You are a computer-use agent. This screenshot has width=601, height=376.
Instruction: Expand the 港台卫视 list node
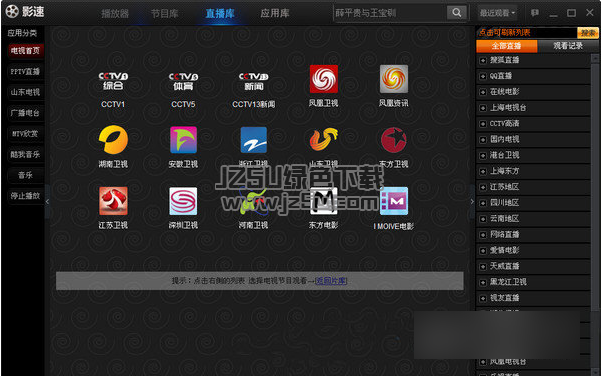pos(483,156)
